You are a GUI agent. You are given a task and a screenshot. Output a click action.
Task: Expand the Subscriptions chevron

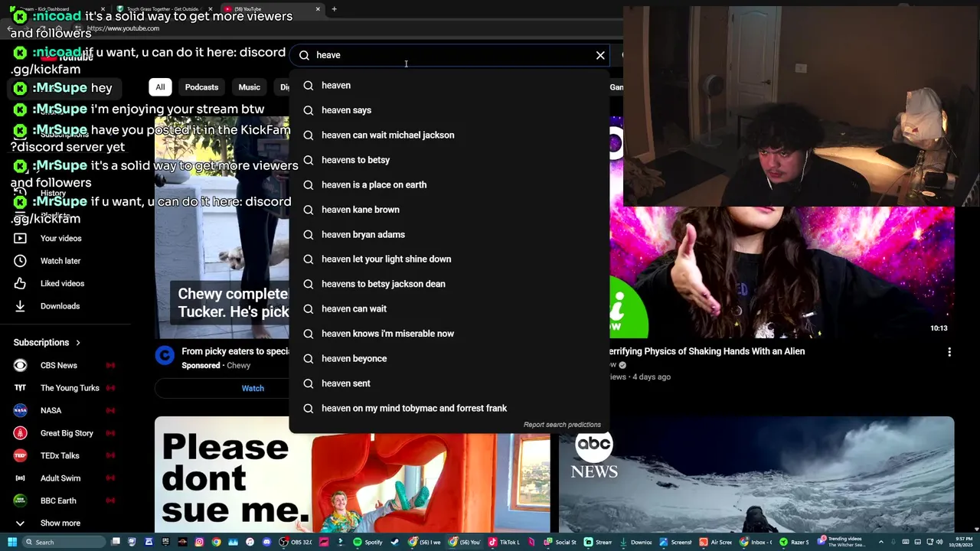click(x=77, y=343)
